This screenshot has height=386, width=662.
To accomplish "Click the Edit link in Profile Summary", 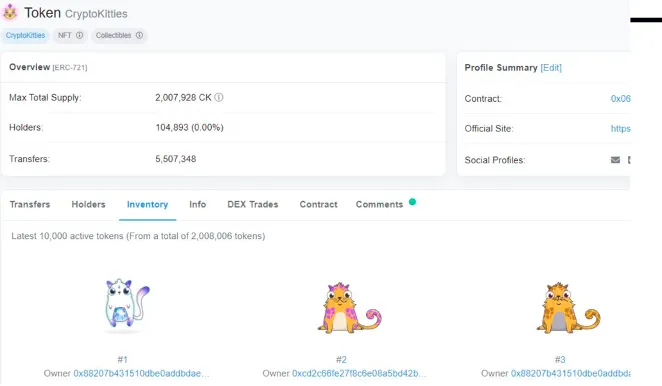I will coord(551,68).
